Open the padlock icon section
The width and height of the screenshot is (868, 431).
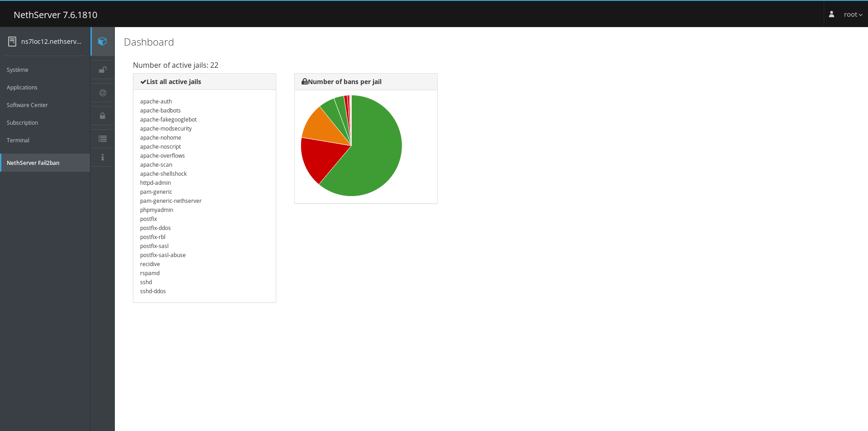[103, 116]
